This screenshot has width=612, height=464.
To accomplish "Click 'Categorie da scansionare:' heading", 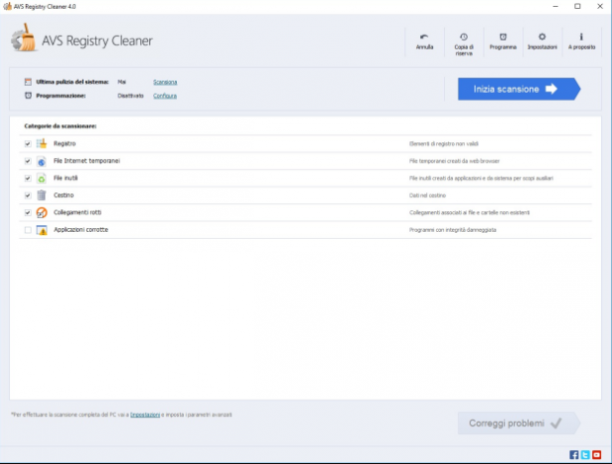I will (60, 126).
